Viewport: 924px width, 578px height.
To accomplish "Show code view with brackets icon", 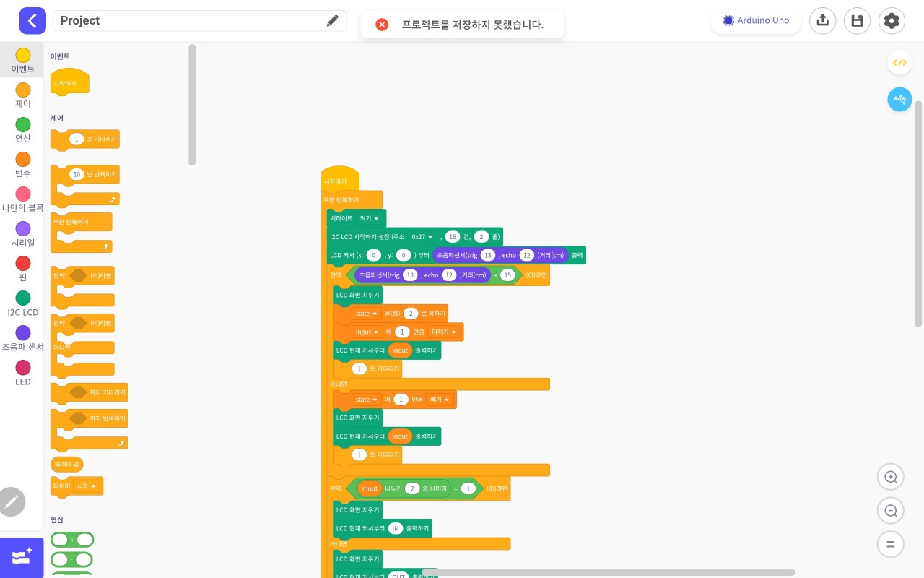I will 899,63.
